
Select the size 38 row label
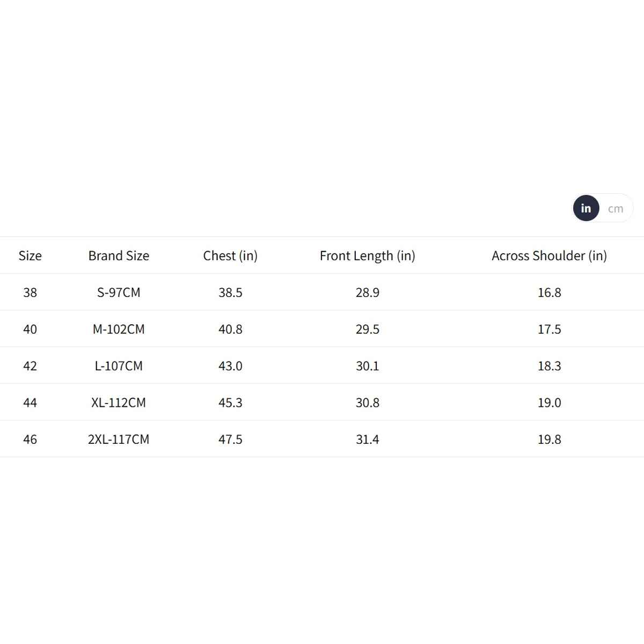pos(30,292)
